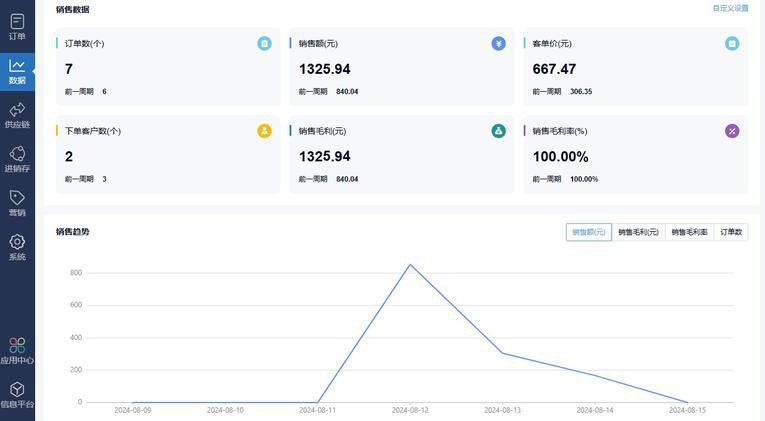Click the green 销售毛利 card icon
765x421 pixels.
point(498,131)
